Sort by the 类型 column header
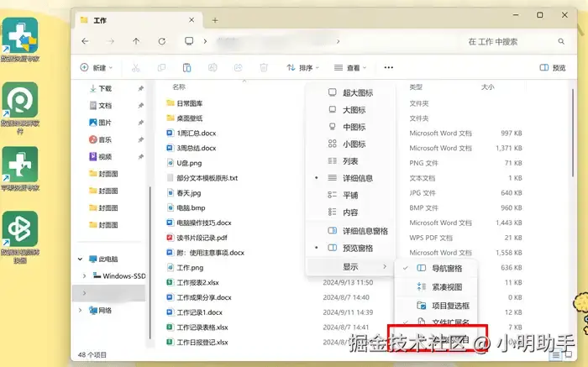This screenshot has height=367, width=588. [416, 87]
